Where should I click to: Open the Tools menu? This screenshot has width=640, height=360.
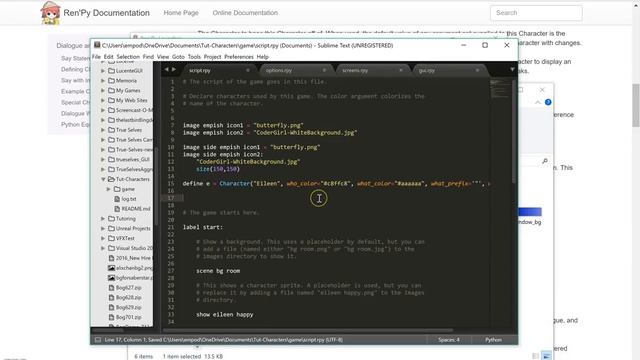pyautogui.click(x=194, y=57)
